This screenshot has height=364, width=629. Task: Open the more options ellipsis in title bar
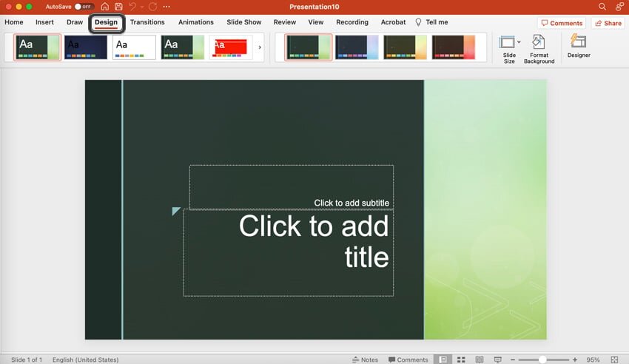point(168,7)
